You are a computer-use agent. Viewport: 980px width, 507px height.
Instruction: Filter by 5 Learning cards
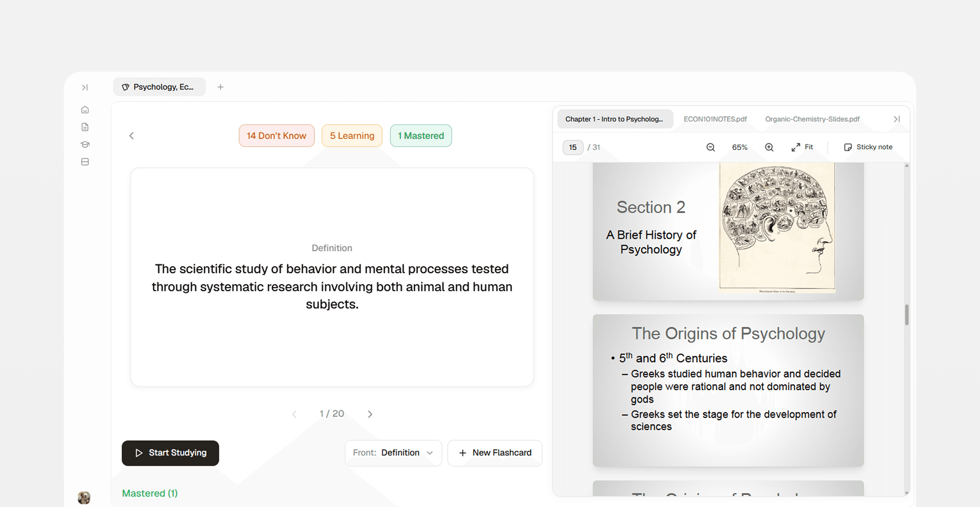[x=352, y=136]
